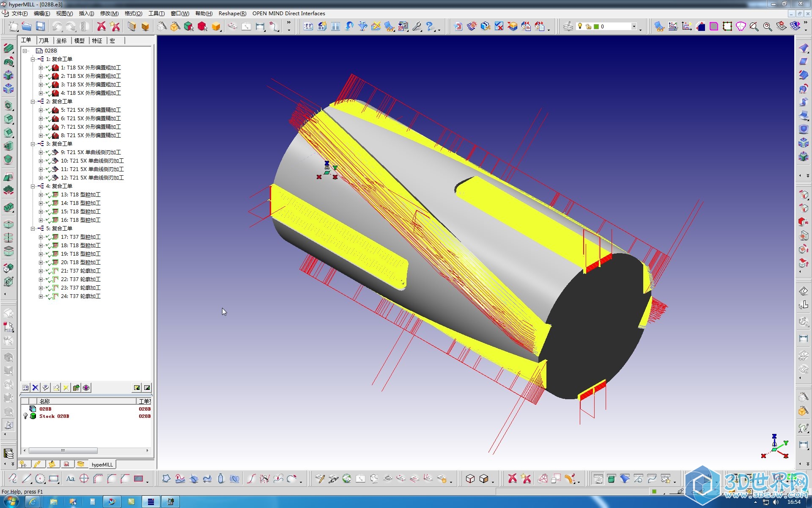Image resolution: width=812 pixels, height=508 pixels.
Task: Open Internet Explorer from the taskbar
Action: pos(33,502)
